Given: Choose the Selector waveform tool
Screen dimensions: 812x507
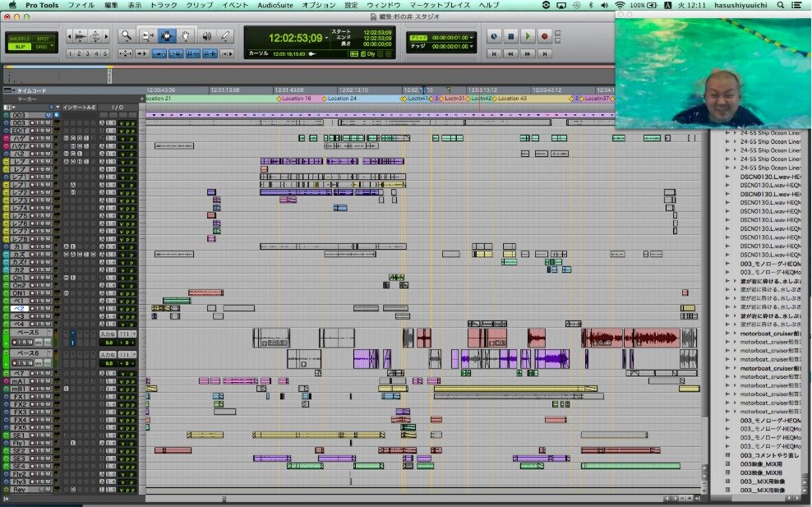Looking at the screenshot, I should click(167, 35).
